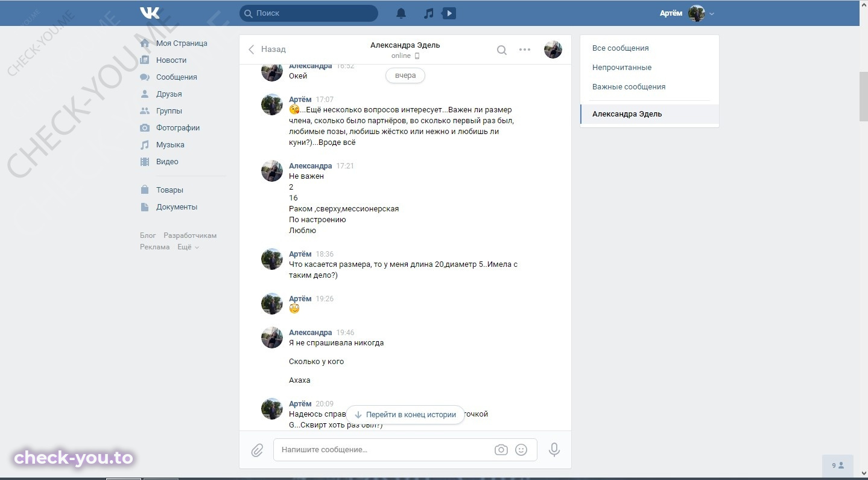Open the notifications bell

click(x=401, y=13)
